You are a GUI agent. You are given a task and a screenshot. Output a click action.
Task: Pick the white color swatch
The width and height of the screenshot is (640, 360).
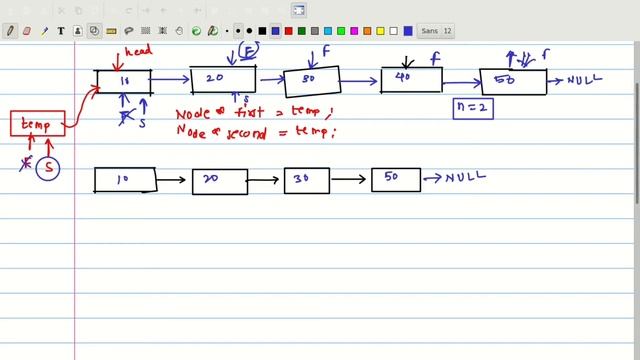click(x=393, y=31)
